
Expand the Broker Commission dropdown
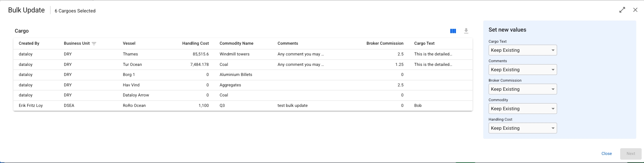point(523,89)
